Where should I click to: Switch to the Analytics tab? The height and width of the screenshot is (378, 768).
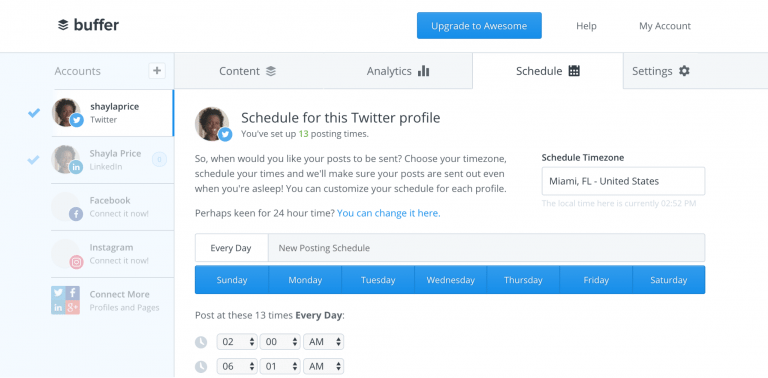[x=398, y=71]
